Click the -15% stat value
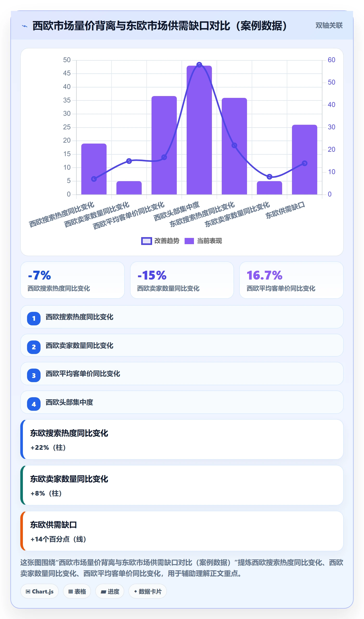 pyautogui.click(x=152, y=275)
